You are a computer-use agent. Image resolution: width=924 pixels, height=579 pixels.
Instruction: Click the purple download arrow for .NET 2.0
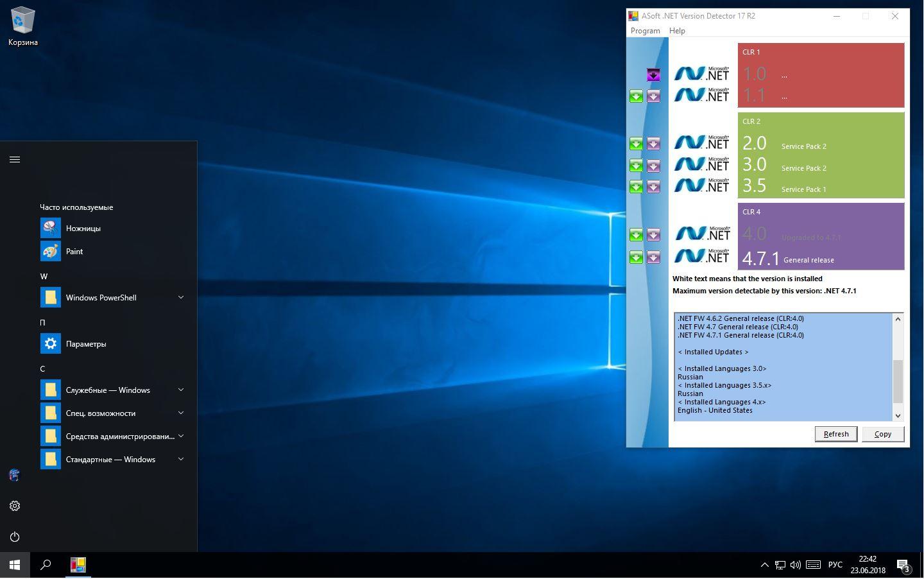click(x=653, y=144)
